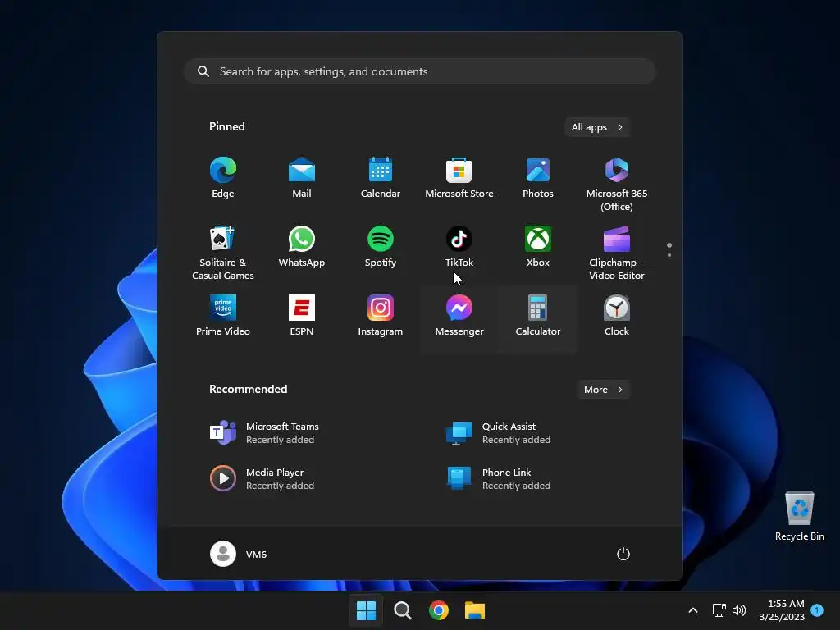840x630 pixels.
Task: Open the Recycle Bin on the desktop
Action: point(799,515)
